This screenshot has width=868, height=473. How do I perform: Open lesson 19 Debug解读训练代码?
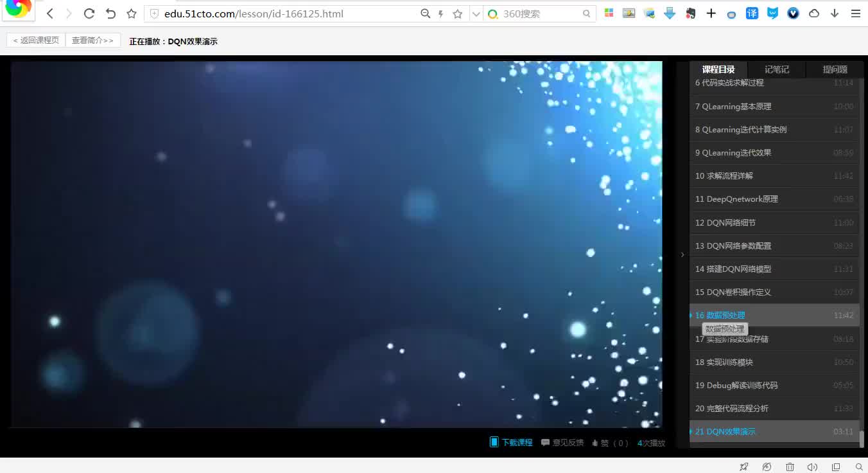coord(774,385)
